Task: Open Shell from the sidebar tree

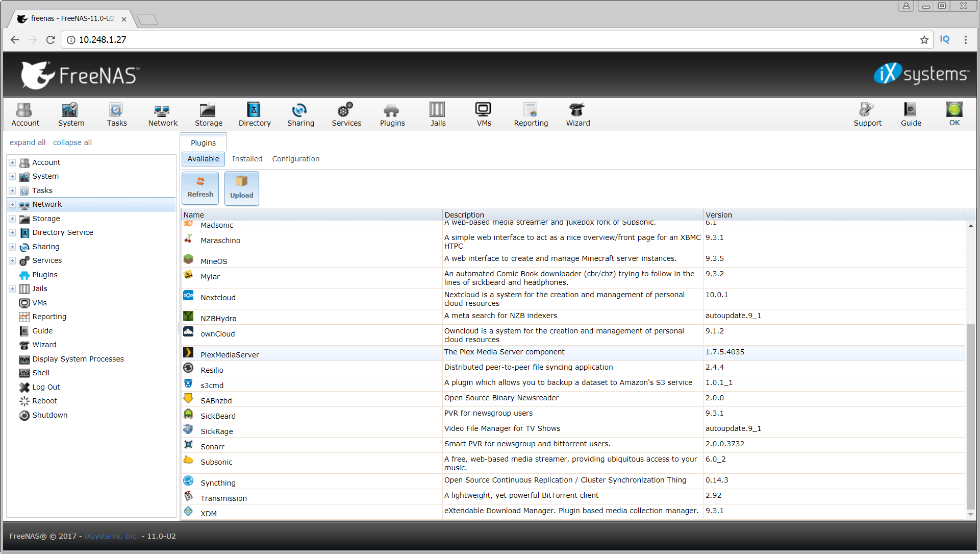Action: 41,373
